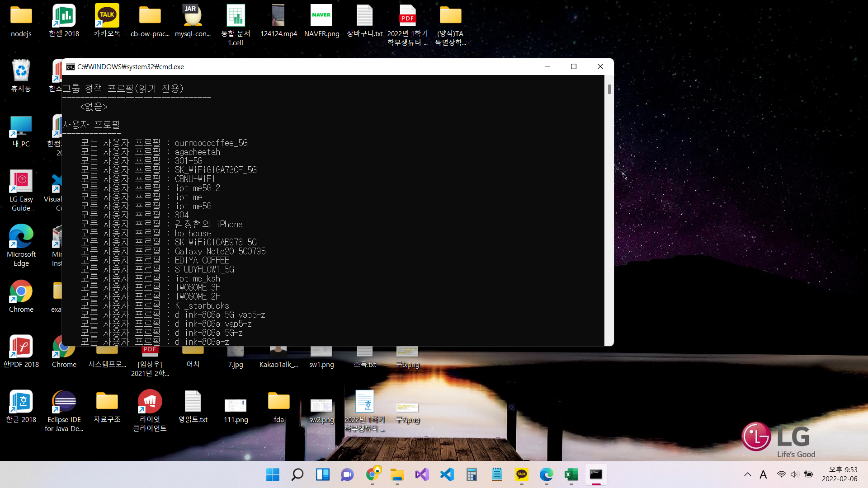Open taskbar Search
868x488 pixels.
pyautogui.click(x=297, y=474)
